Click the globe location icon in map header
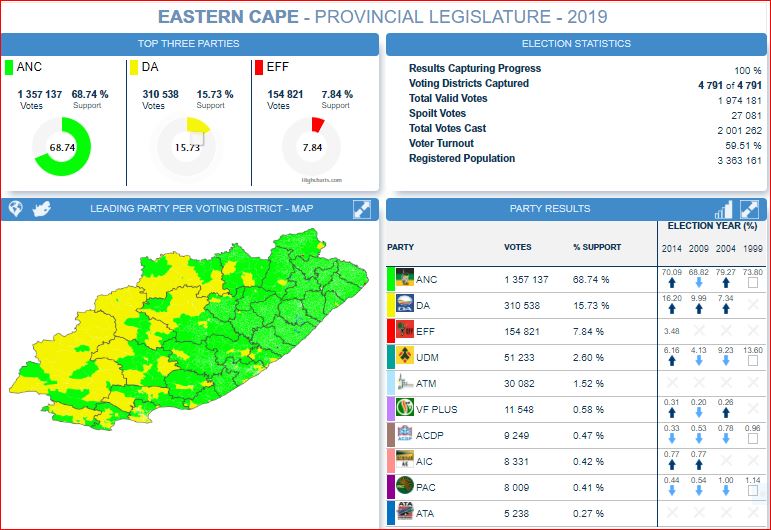Viewport: 771px width, 530px height. (x=16, y=208)
